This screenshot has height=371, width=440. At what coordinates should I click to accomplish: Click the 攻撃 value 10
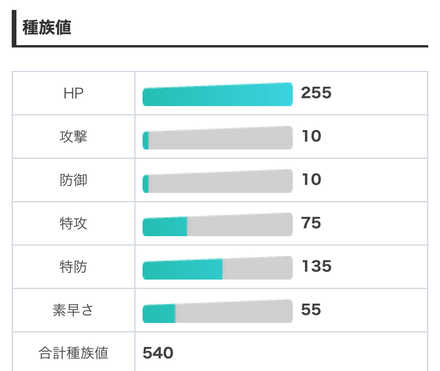coord(311,136)
